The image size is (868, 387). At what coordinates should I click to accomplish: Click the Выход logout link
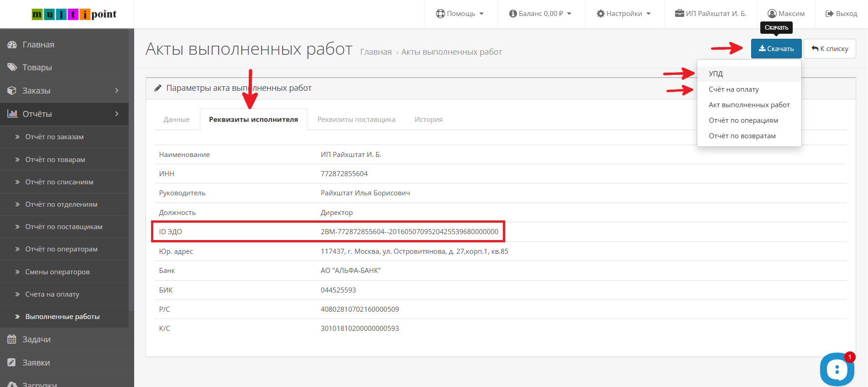coord(842,14)
